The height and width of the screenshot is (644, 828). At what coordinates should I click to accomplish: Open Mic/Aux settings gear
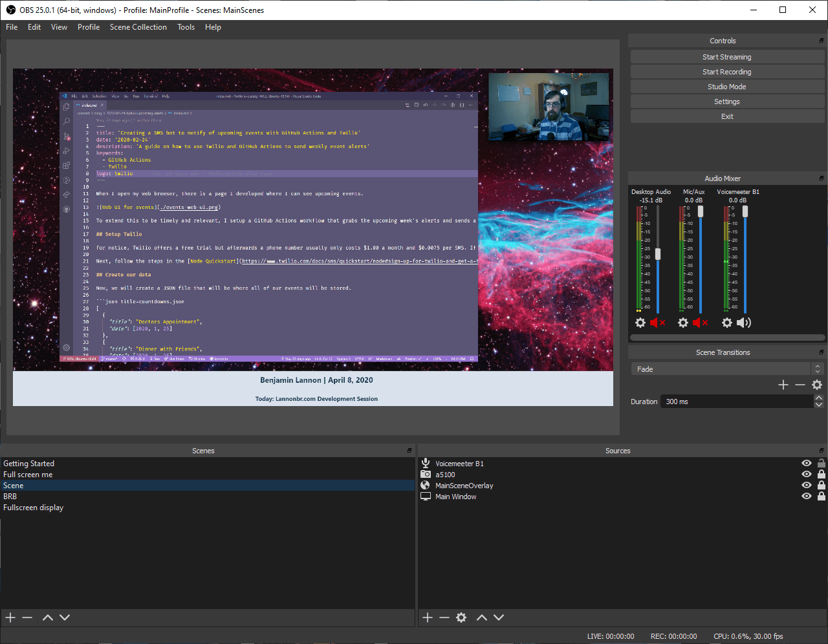pyautogui.click(x=683, y=323)
